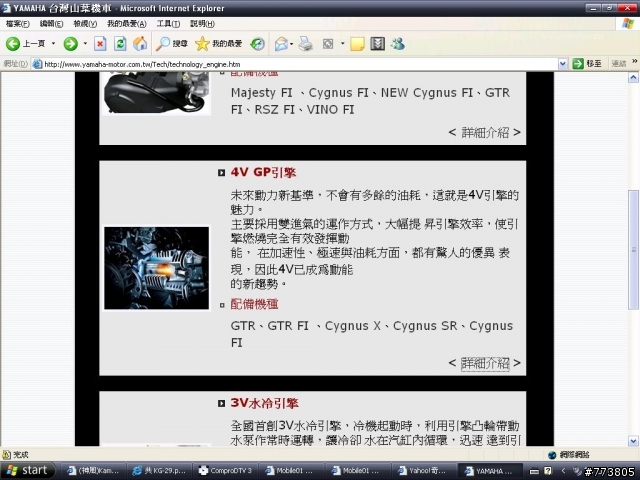
Task: Switch to the KG-29.p... taskbar button
Action: 158,471
